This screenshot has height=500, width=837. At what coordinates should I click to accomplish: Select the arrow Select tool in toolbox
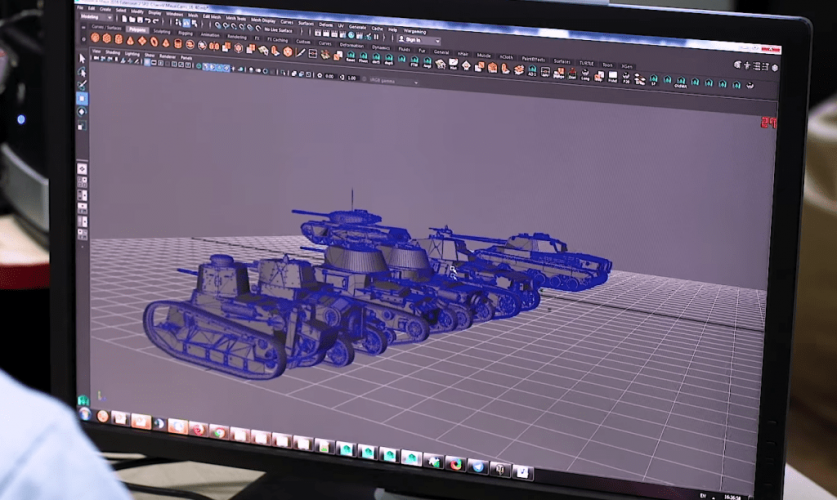pos(82,59)
